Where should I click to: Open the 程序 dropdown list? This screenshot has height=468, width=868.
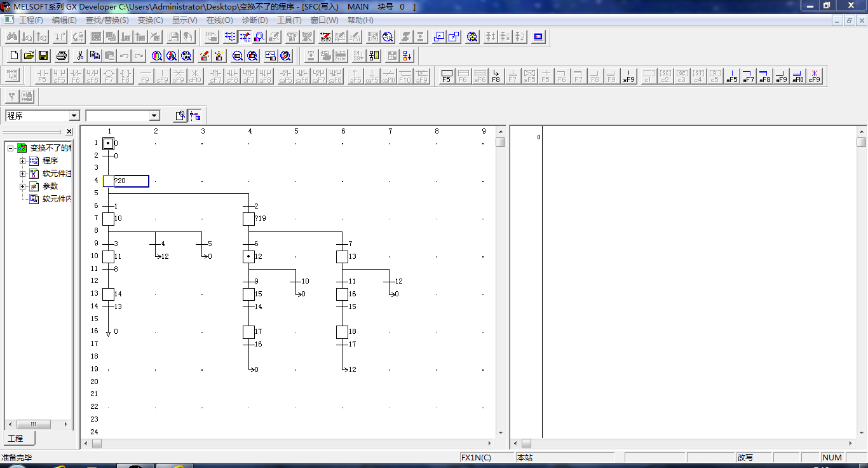(x=74, y=116)
